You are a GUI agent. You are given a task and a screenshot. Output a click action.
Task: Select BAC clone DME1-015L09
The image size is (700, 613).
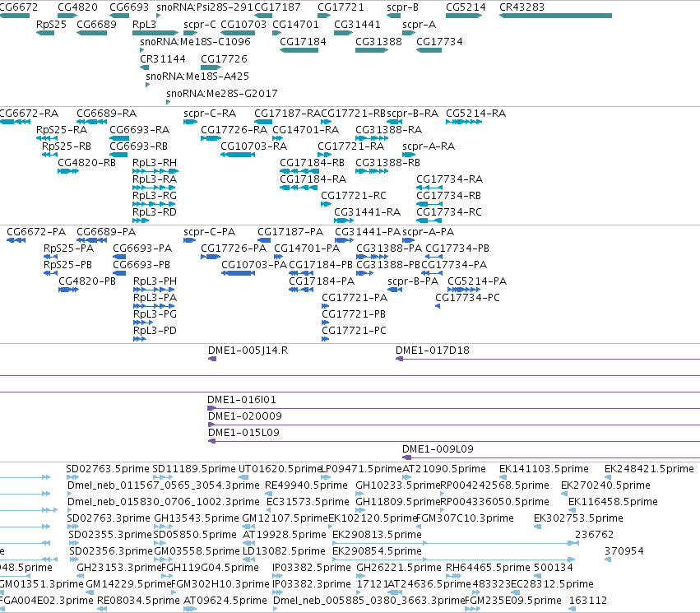(x=243, y=433)
